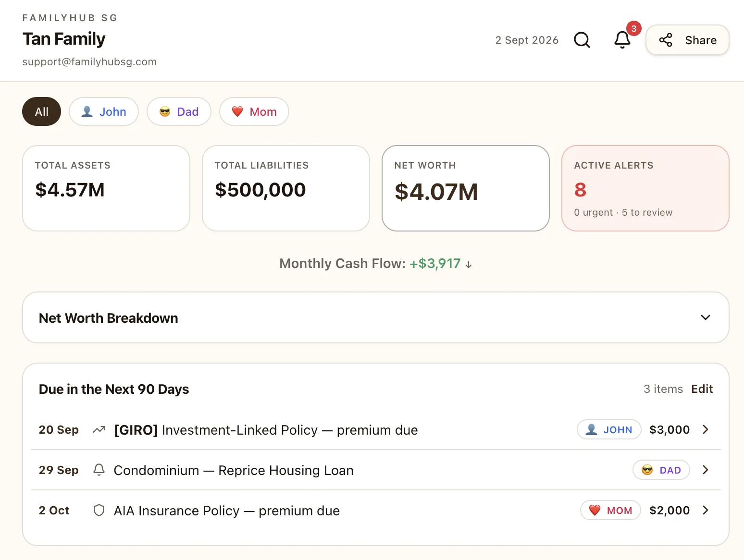Screen dimensions: 744x560
Task: Click the 2 Sept 2026 date
Action: (x=527, y=40)
